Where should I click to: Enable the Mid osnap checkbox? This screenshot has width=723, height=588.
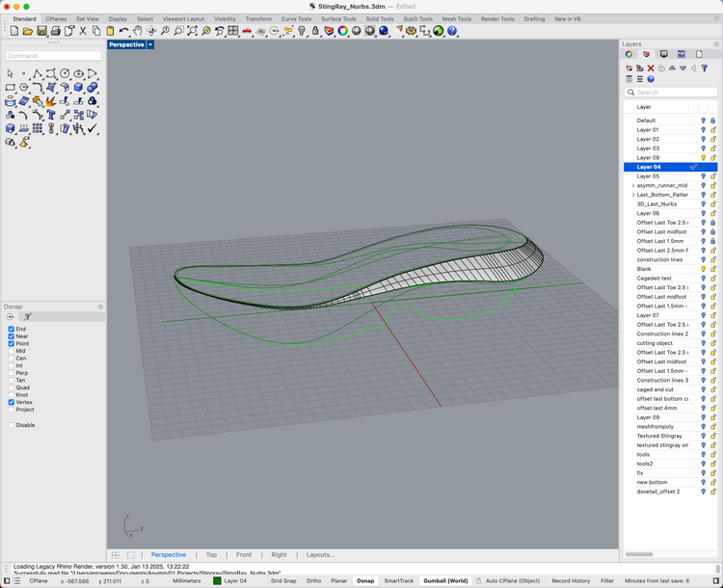[x=11, y=351]
